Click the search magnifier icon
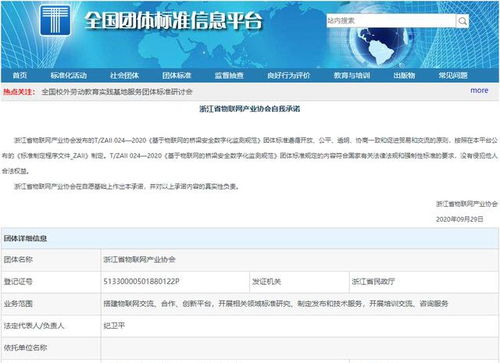The width and height of the screenshot is (500, 363). click(462, 21)
